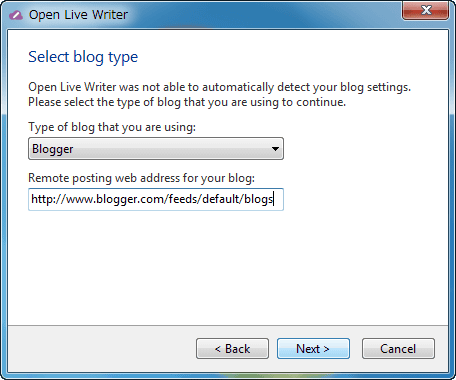Viewport: 456px width, 380px height.
Task: Click the Open Live Writer window title
Action: [78, 15]
